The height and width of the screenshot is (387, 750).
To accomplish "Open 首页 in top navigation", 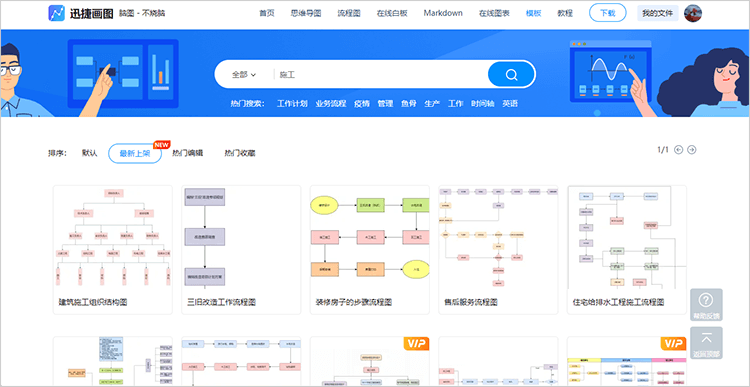I will 267,13.
